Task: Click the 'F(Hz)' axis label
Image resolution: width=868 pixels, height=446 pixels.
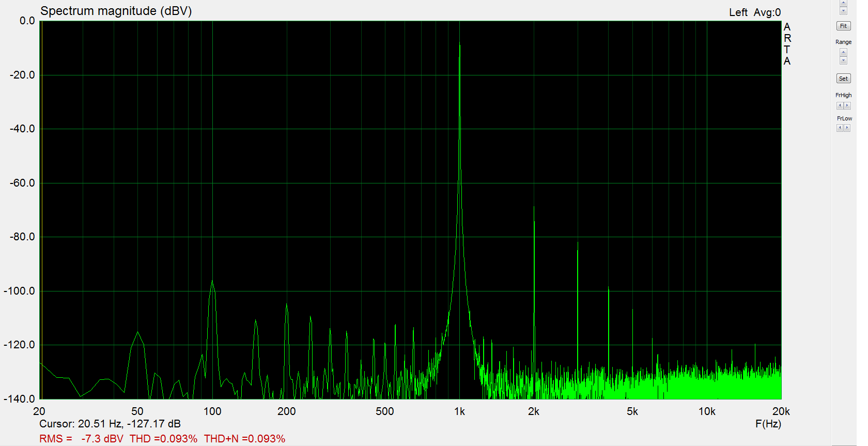Action: coord(768,424)
